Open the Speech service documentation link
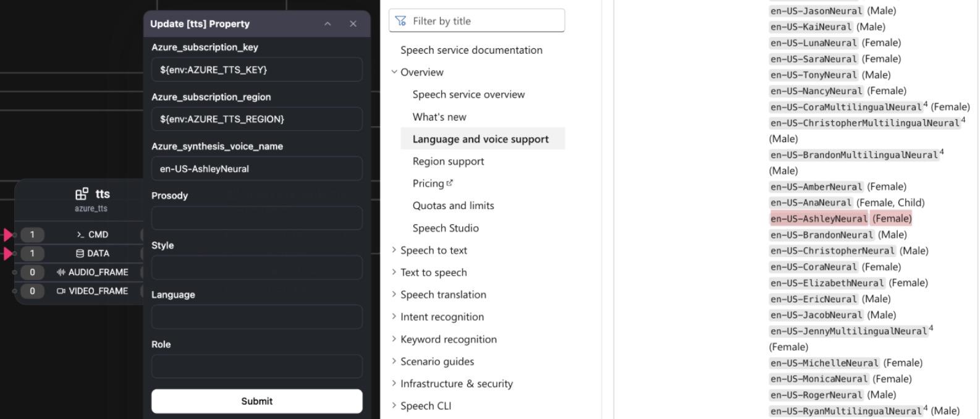The image size is (980, 419). tap(471, 50)
